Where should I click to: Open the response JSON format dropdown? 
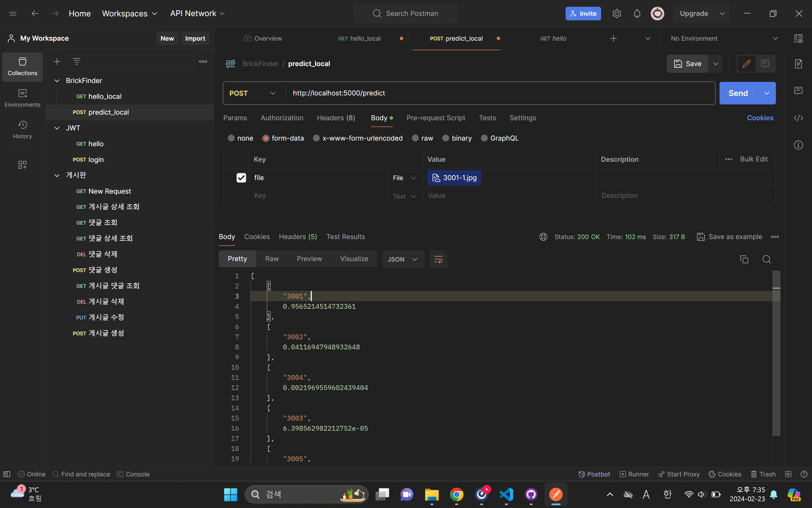point(403,259)
